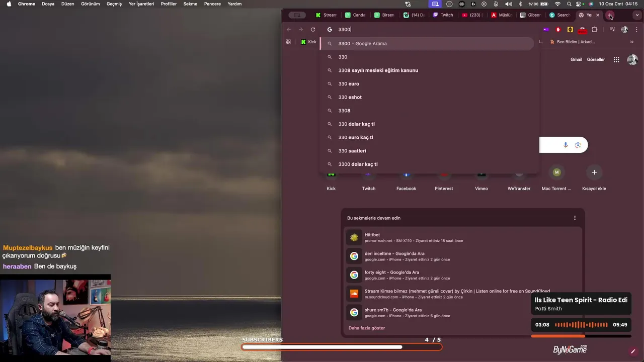Screen dimensions: 644x362
Task: Click the subscribers goal progress bar
Action: pyautogui.click(x=342, y=347)
